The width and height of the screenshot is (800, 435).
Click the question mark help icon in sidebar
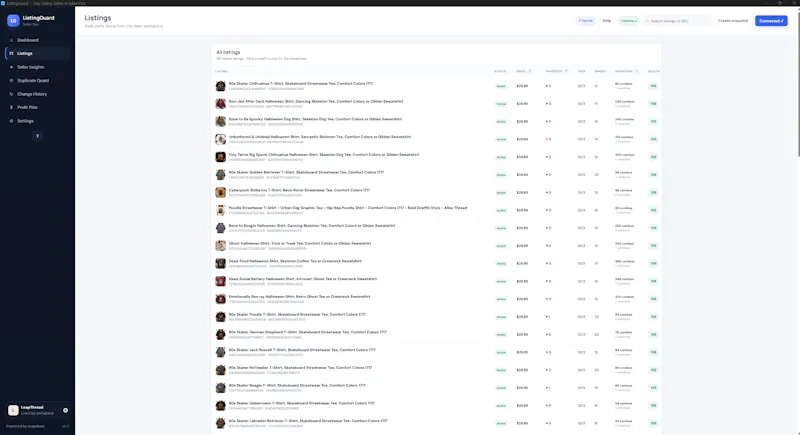[37, 136]
